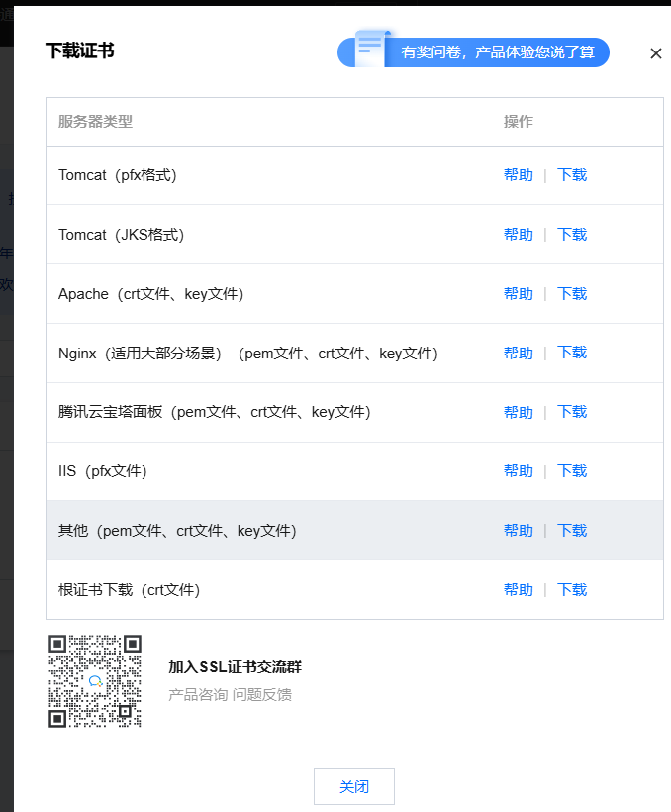Open help for Apache certificate
Viewport: 671px width, 812px height.
518,294
